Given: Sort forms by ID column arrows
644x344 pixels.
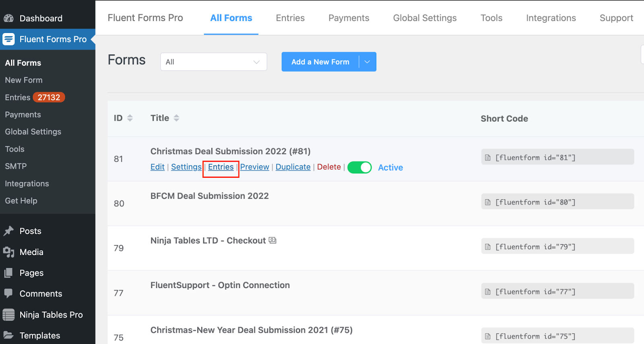Looking at the screenshot, I should [x=130, y=118].
